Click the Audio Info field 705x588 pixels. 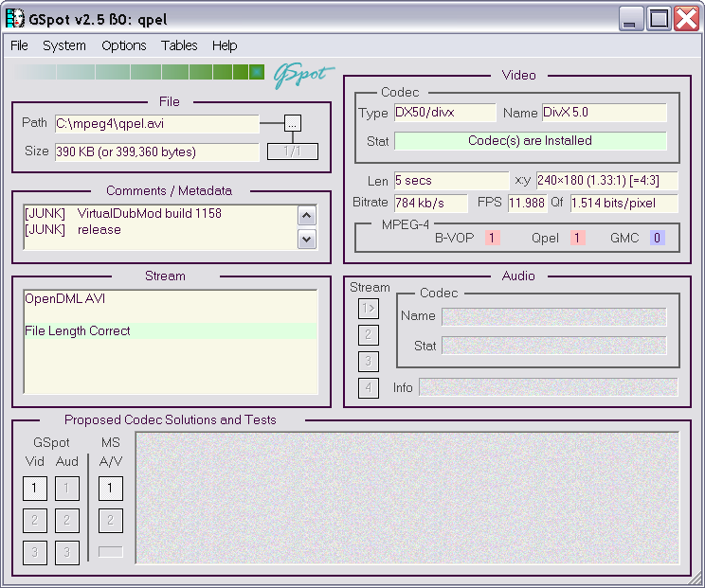548,387
